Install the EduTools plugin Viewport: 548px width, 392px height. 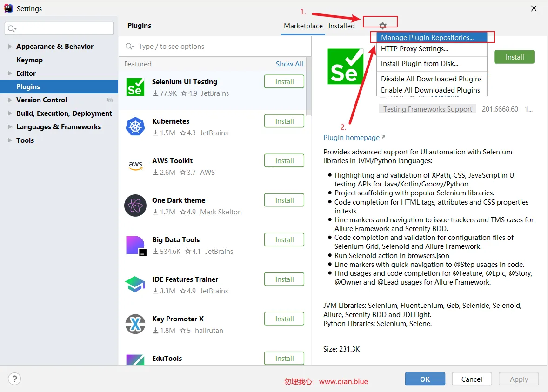coord(284,358)
